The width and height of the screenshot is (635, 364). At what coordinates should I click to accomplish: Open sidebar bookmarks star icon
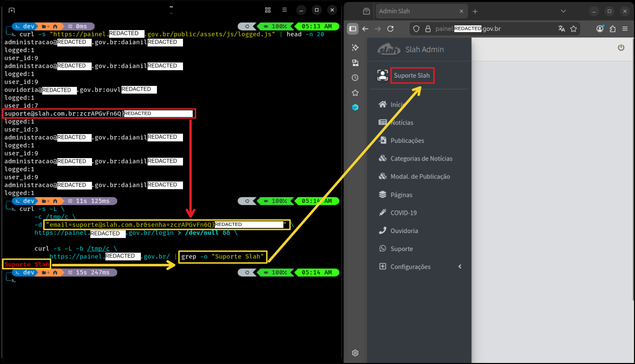[x=355, y=93]
